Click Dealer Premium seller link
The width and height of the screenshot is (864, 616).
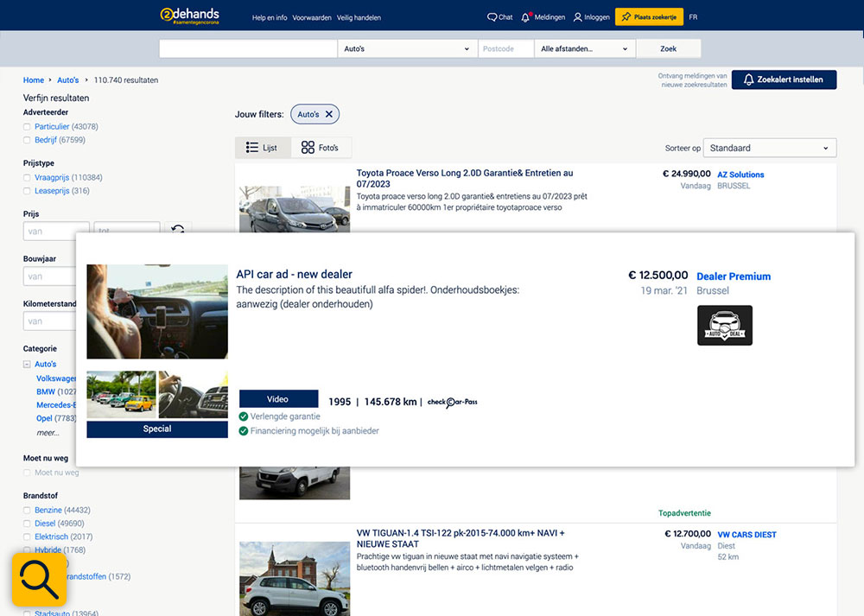pyautogui.click(x=734, y=276)
